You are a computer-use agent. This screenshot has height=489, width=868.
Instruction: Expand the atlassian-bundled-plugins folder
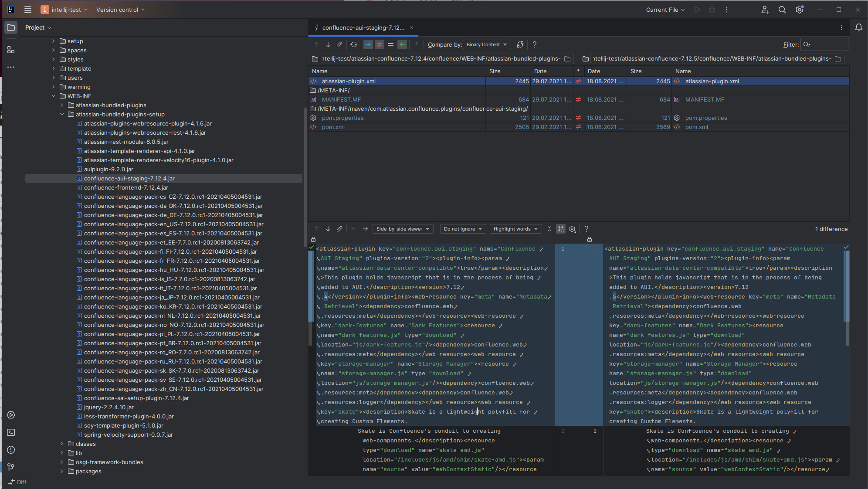pyautogui.click(x=62, y=105)
